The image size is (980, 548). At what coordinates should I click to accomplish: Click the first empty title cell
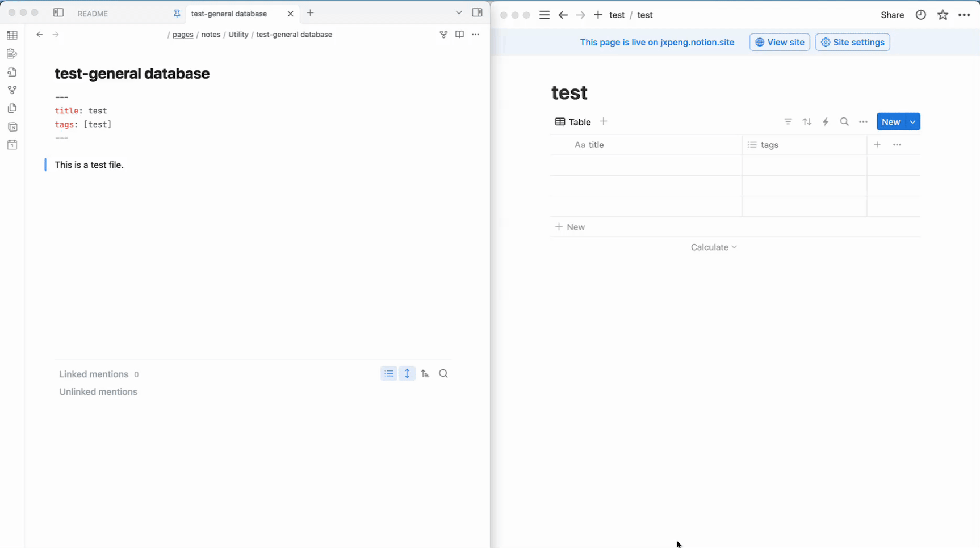pos(646,166)
